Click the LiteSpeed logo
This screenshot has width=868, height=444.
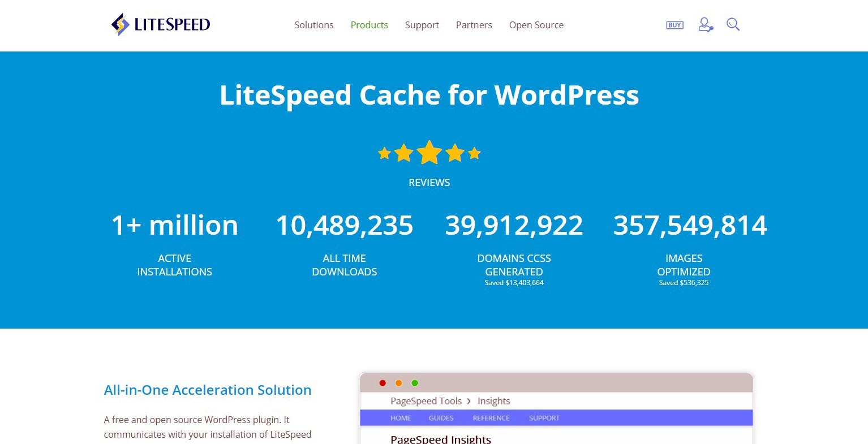(x=161, y=24)
